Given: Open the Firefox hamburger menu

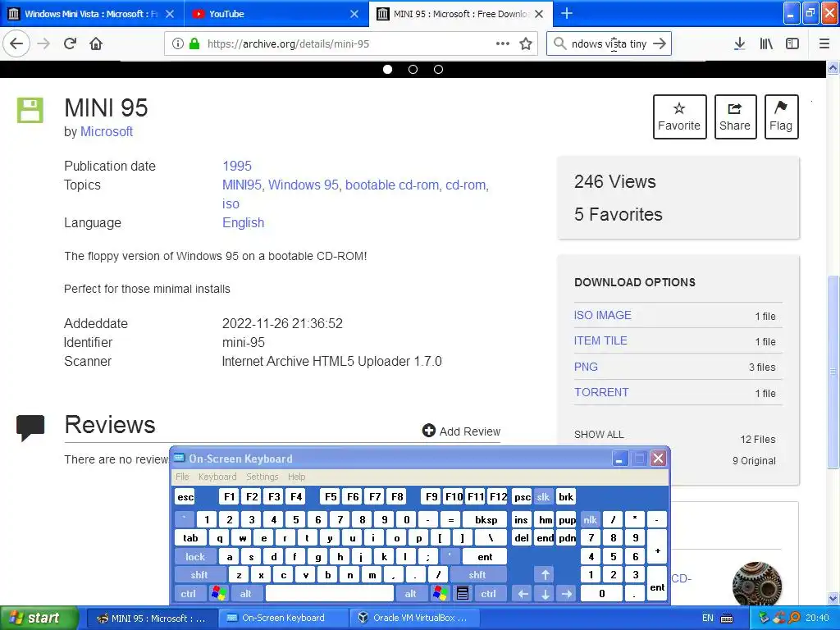Looking at the screenshot, I should (x=824, y=44).
